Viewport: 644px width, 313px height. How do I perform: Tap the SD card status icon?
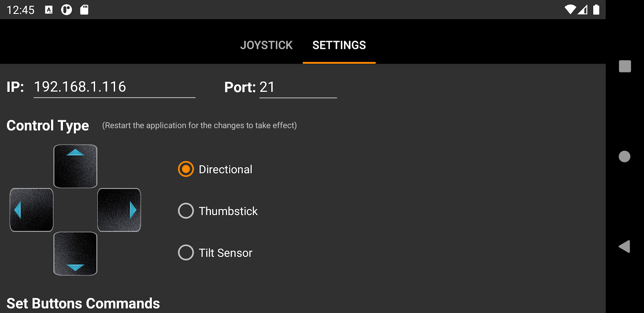[84, 10]
